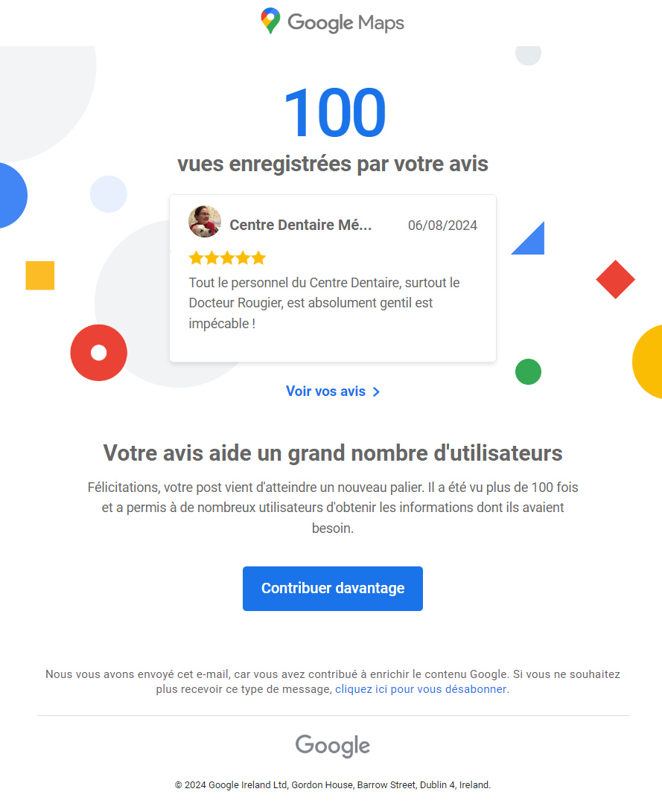This screenshot has width=662, height=812.
Task: Click the yellow square decoration
Action: 40,275
